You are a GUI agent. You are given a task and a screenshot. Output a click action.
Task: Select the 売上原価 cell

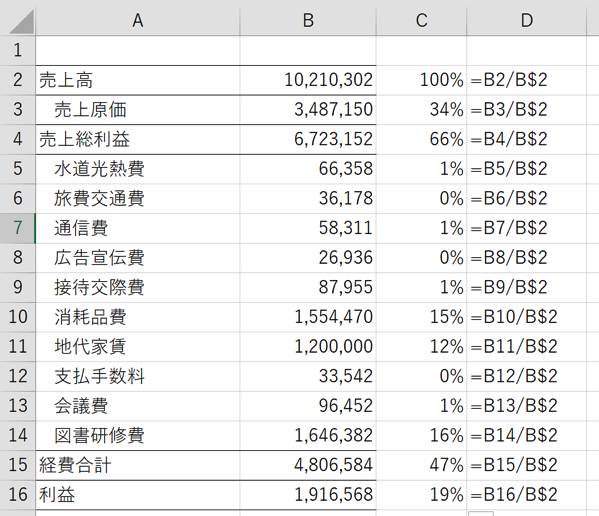tap(138, 110)
